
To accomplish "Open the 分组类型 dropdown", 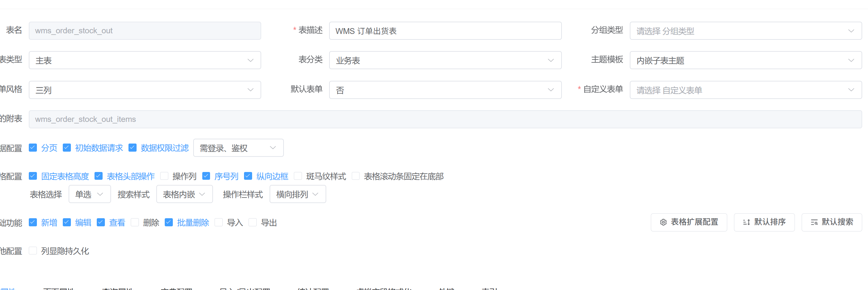I will (x=745, y=31).
